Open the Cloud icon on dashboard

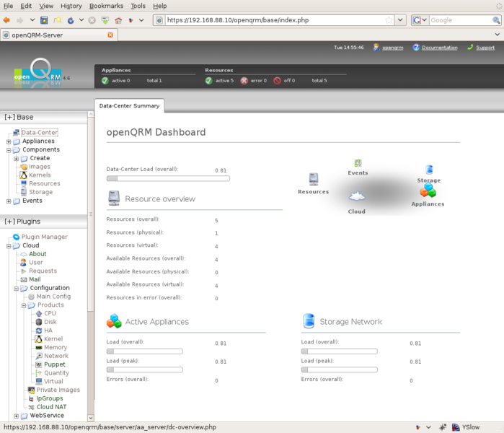tap(356, 196)
